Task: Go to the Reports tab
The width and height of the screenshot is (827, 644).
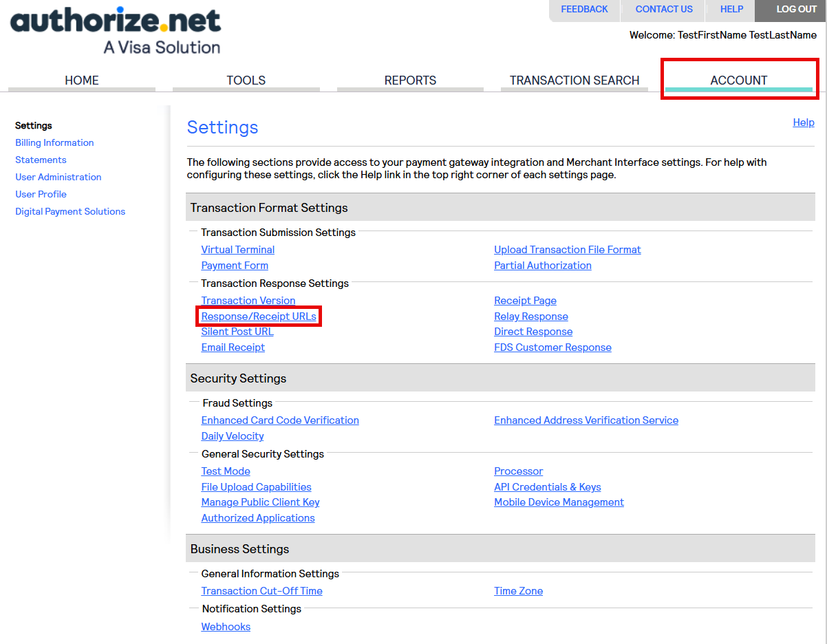Action: click(410, 80)
